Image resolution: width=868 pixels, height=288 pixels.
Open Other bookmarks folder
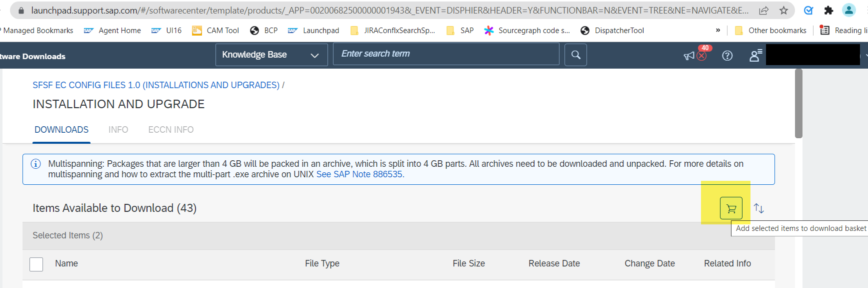pos(770,31)
